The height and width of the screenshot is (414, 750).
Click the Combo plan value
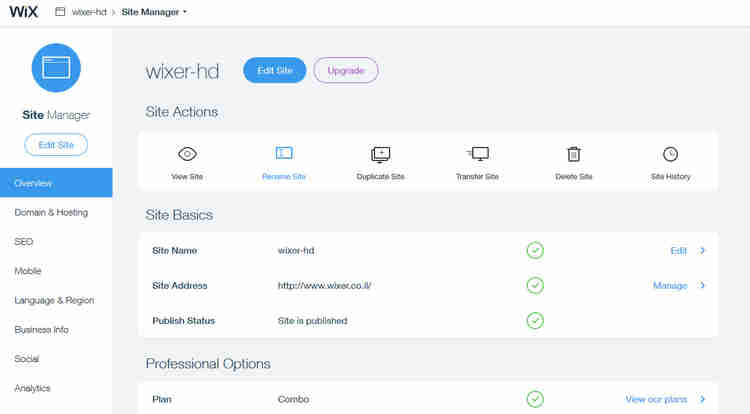click(x=293, y=399)
